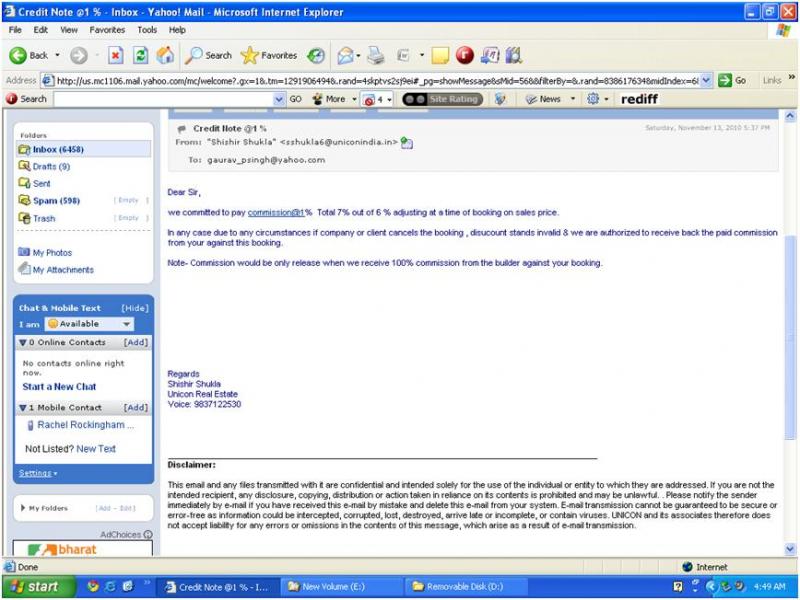
Task: Open the Spam (598) folder
Action: click(x=56, y=201)
